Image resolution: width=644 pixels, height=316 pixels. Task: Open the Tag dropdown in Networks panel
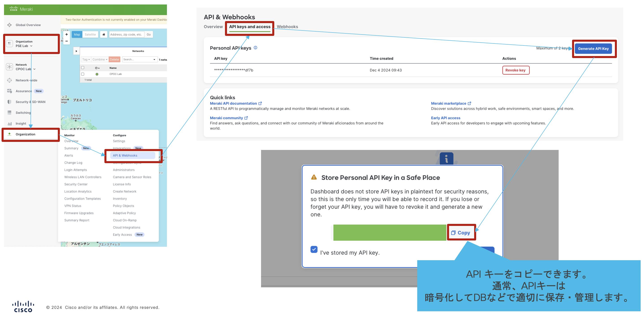pos(86,59)
